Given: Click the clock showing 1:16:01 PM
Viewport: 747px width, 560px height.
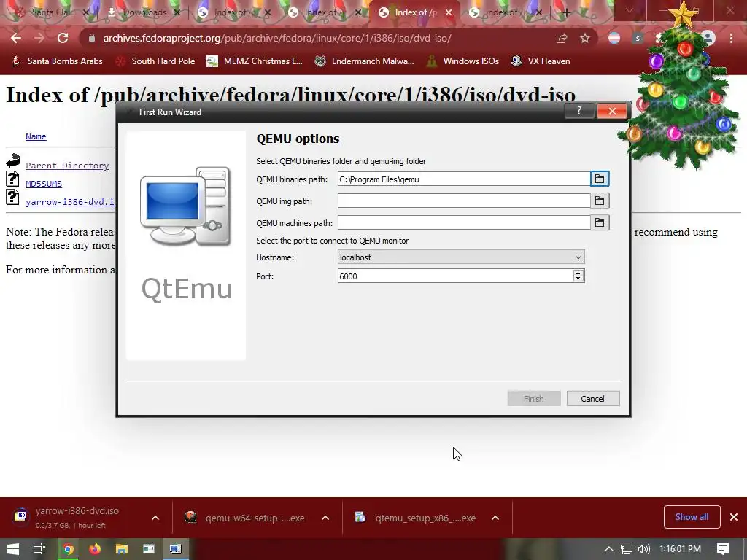Looking at the screenshot, I should coord(680,549).
